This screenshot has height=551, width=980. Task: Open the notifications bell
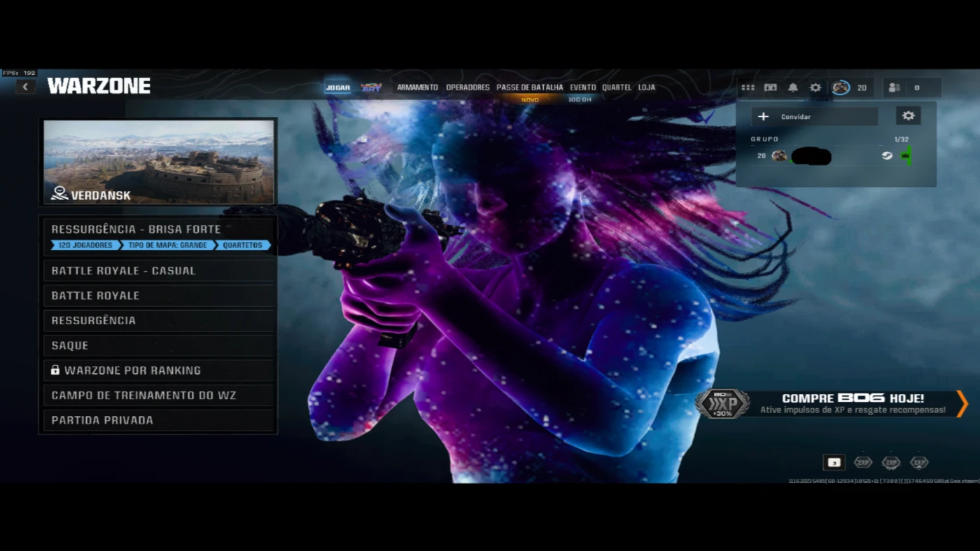click(792, 88)
